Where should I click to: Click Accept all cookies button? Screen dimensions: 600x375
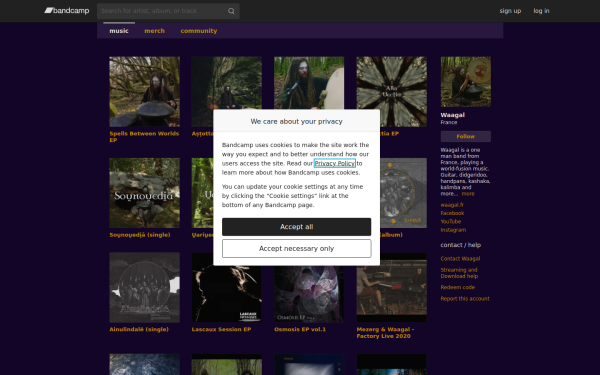tap(297, 227)
